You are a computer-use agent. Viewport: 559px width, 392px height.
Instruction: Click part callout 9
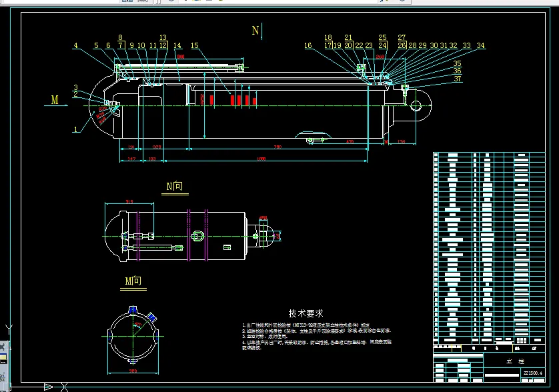click(x=132, y=45)
